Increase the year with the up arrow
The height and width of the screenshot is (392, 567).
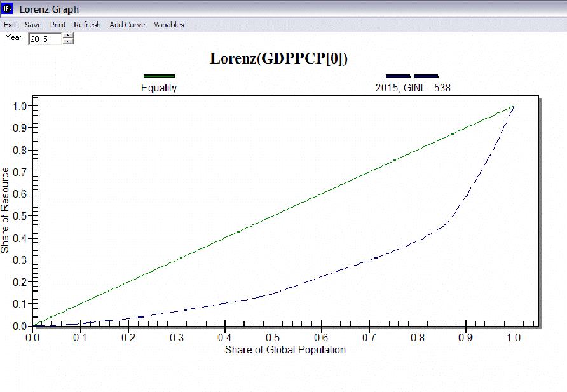click(68, 36)
